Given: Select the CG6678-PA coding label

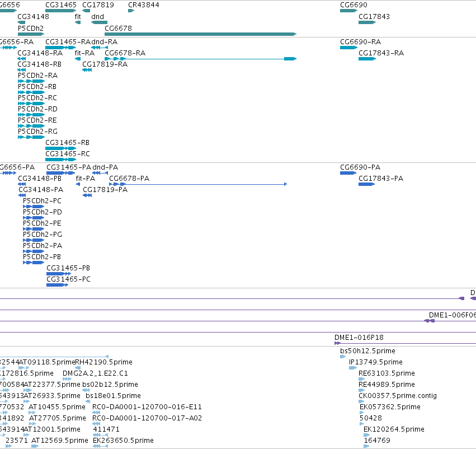Looking at the screenshot, I should coord(129,179).
